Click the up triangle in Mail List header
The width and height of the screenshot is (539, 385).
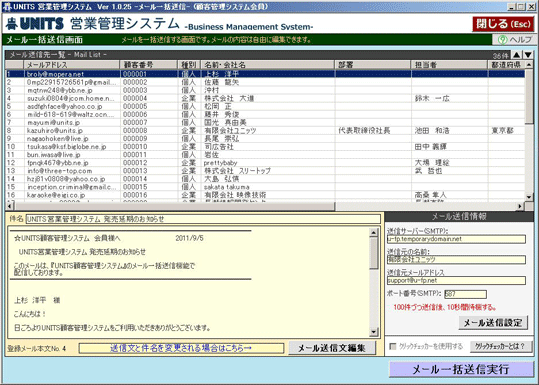click(x=516, y=55)
